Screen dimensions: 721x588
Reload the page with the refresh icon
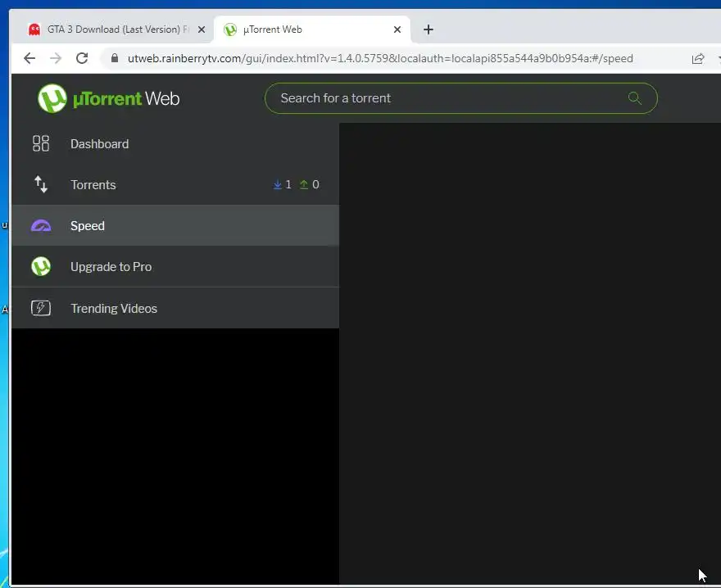pyautogui.click(x=82, y=58)
